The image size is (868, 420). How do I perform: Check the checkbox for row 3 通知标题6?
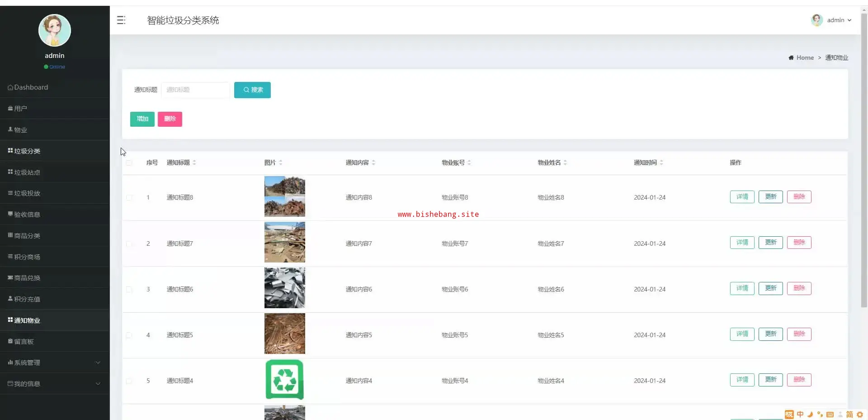(x=129, y=290)
